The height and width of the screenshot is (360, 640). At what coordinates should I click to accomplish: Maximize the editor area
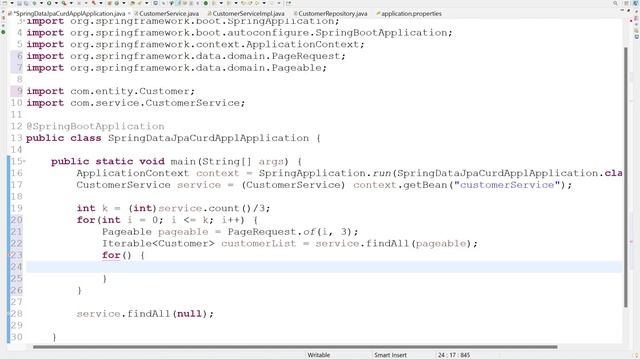(x=630, y=11)
